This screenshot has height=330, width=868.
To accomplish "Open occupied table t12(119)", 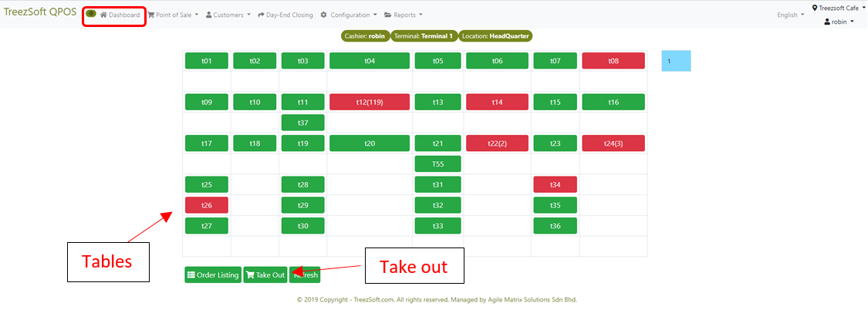I will coord(370,103).
